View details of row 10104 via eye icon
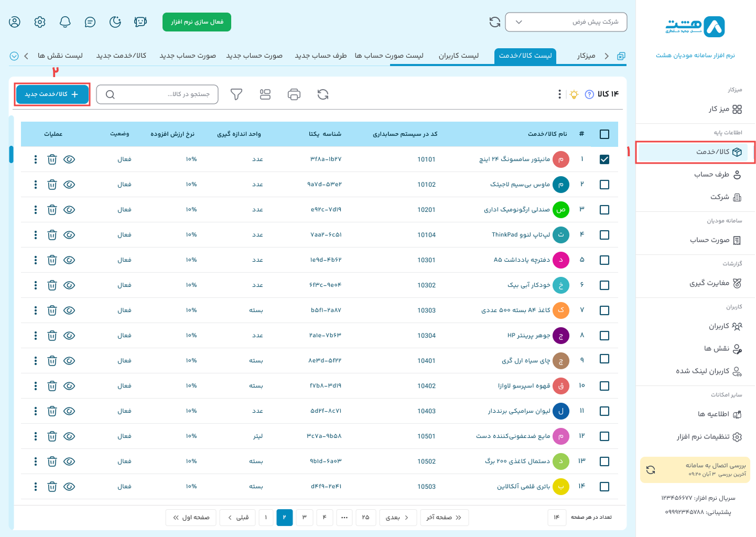Image resolution: width=756 pixels, height=537 pixels. tap(69, 235)
